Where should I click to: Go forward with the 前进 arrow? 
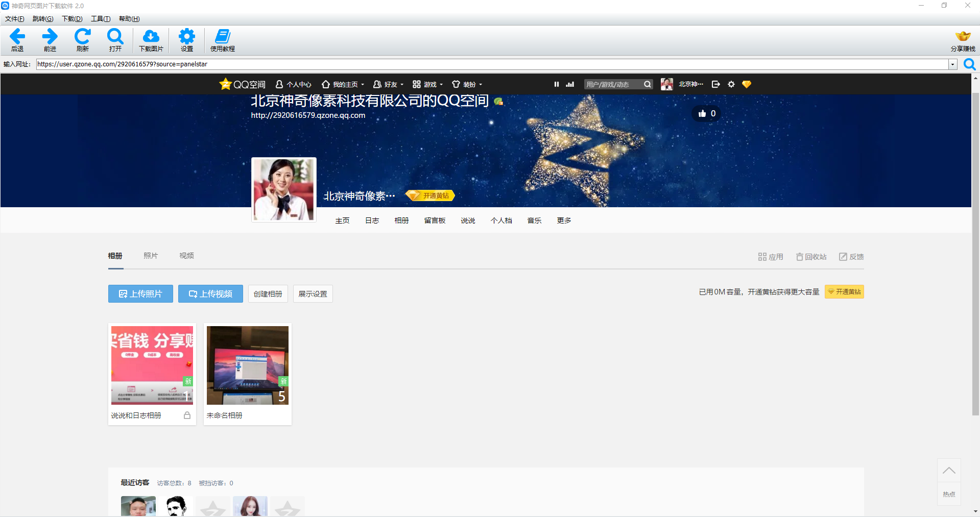[50, 40]
